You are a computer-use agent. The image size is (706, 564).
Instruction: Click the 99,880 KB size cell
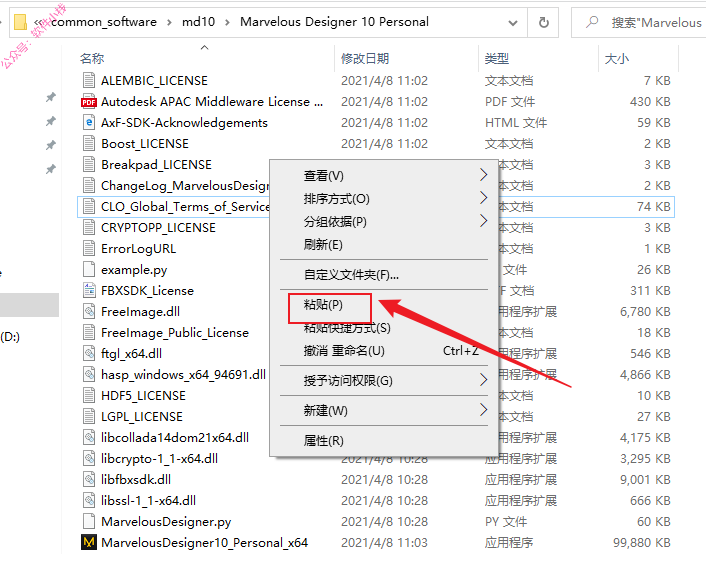(x=642, y=543)
